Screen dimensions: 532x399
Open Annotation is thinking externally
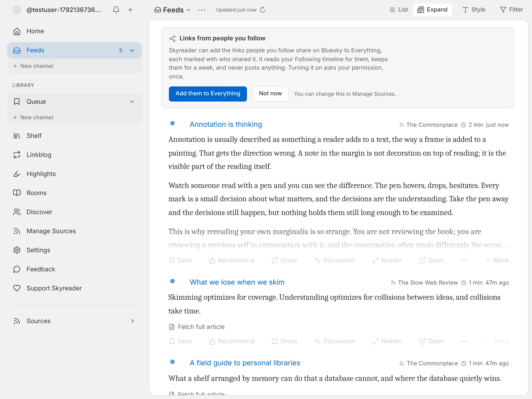coord(431,260)
